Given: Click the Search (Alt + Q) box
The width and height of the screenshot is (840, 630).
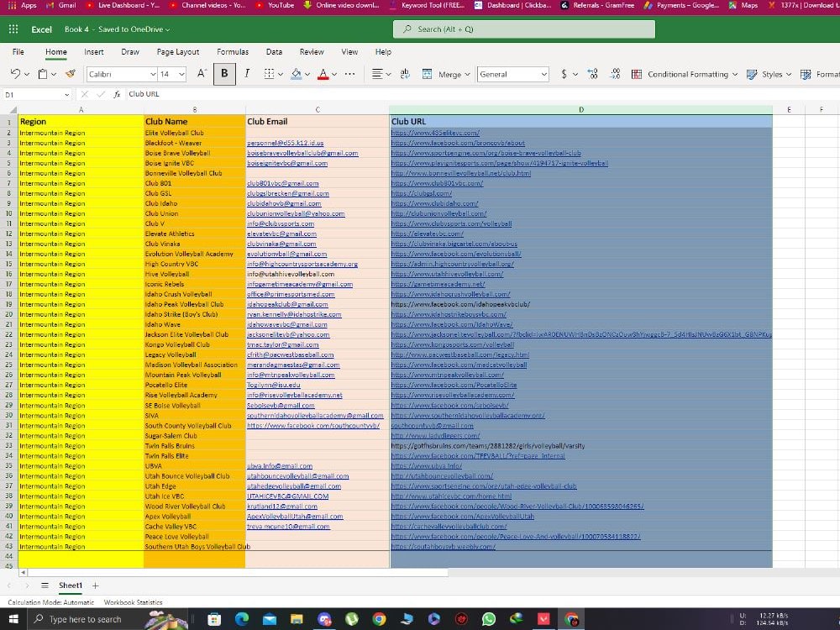Looking at the screenshot, I should coord(524,29).
